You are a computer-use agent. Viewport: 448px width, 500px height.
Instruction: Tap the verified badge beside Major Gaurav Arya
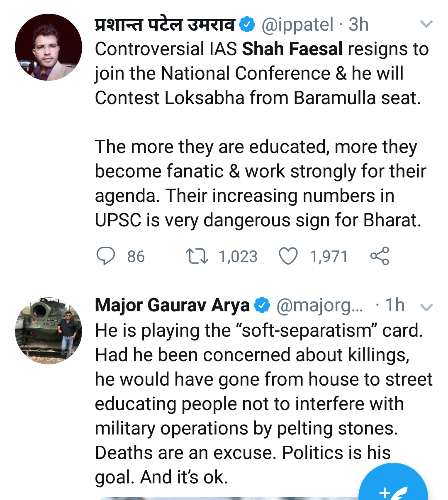click(262, 306)
